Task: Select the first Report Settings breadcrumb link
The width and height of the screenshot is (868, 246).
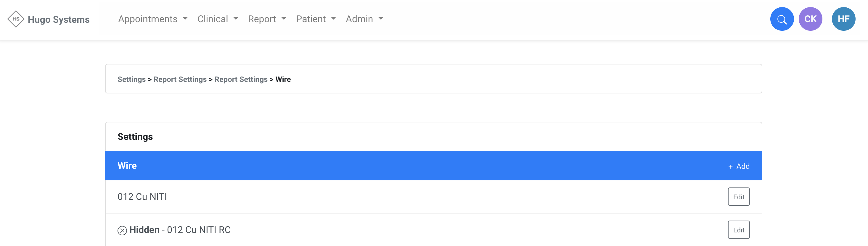Action: coord(180,80)
